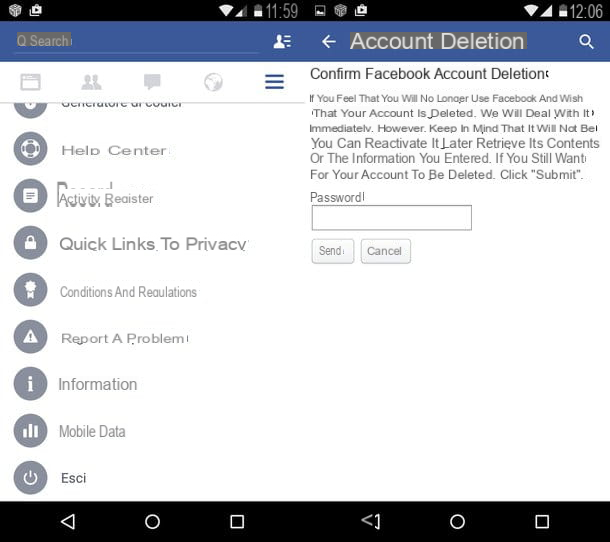Select Esci to log out
Image resolution: width=610 pixels, height=542 pixels.
click(74, 478)
